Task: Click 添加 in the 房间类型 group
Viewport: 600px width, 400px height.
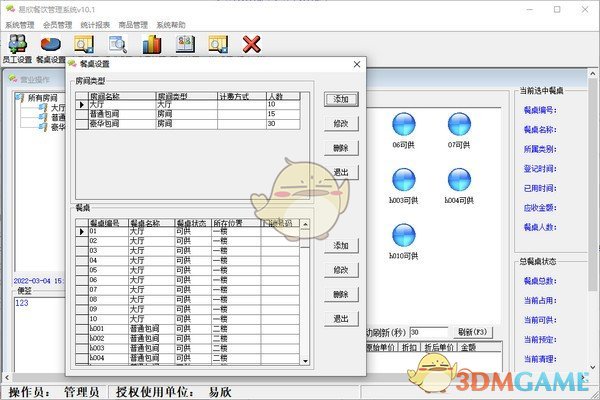Action: 341,100
